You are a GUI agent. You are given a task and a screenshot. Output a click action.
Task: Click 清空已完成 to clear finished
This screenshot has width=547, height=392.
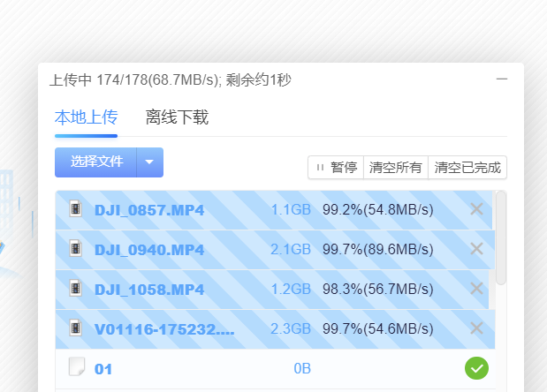467,168
